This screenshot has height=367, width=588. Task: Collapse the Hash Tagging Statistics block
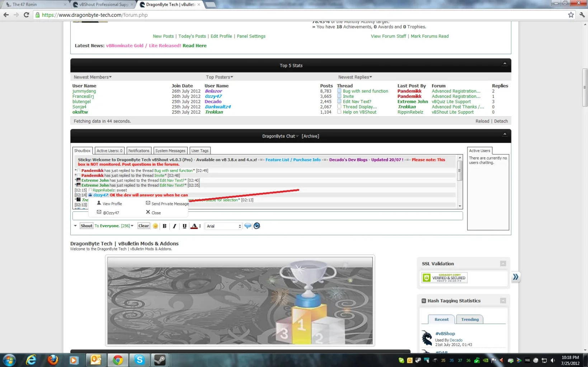503,301
